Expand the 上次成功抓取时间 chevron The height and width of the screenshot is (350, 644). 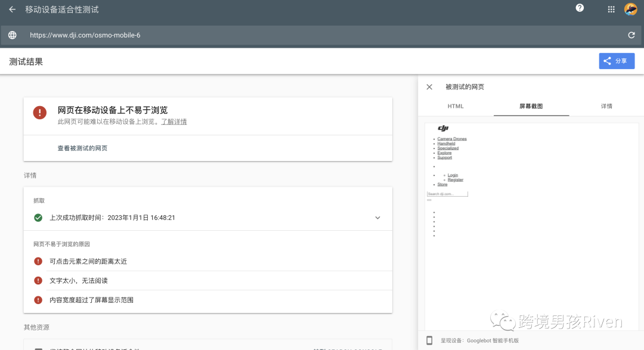click(x=377, y=218)
